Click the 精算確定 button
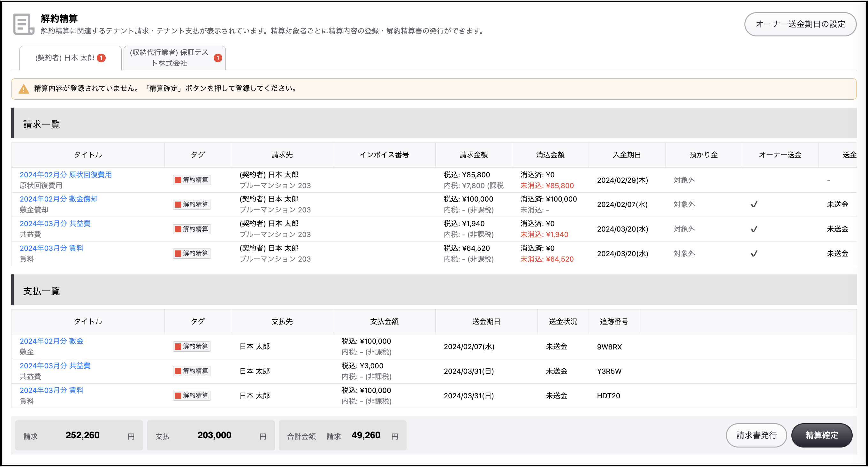 pyautogui.click(x=821, y=435)
